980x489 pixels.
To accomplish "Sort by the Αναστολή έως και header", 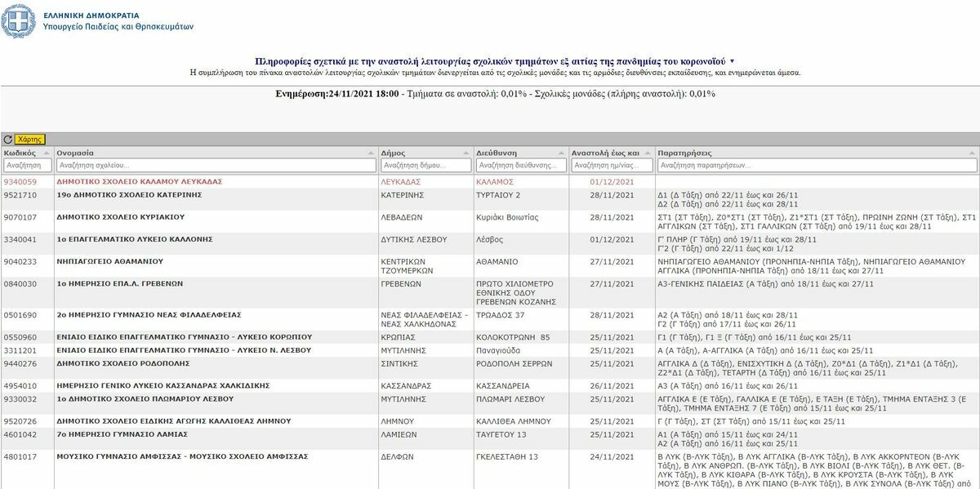I will pos(605,153).
